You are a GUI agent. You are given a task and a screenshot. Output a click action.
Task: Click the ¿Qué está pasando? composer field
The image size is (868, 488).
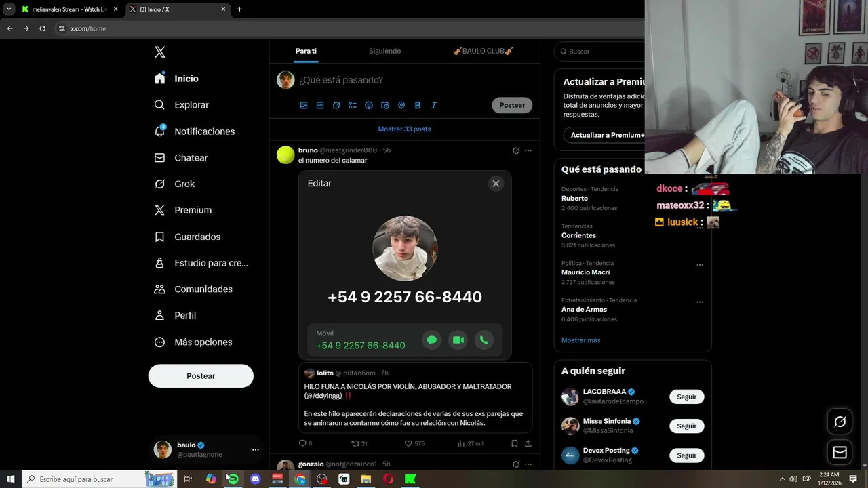[341, 80]
